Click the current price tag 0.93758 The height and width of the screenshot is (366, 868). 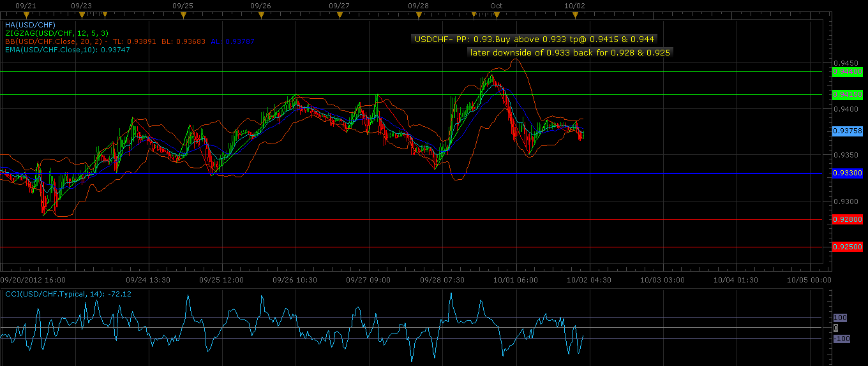point(848,131)
